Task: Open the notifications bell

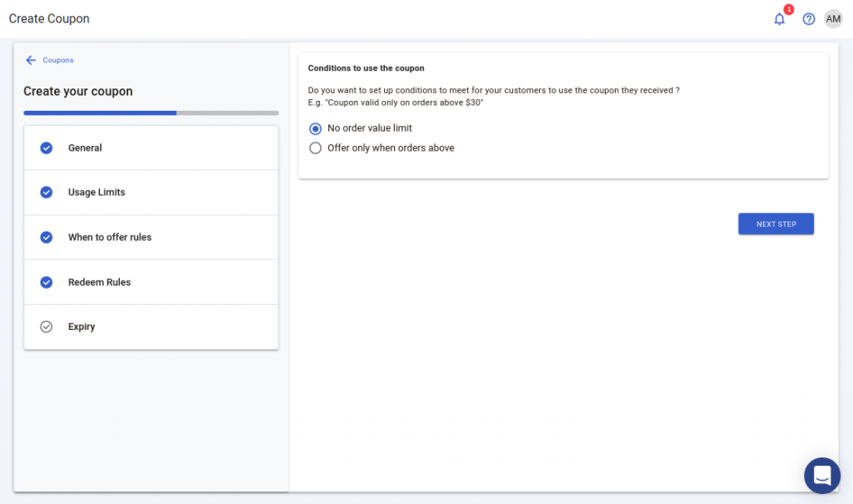Action: 779,20
